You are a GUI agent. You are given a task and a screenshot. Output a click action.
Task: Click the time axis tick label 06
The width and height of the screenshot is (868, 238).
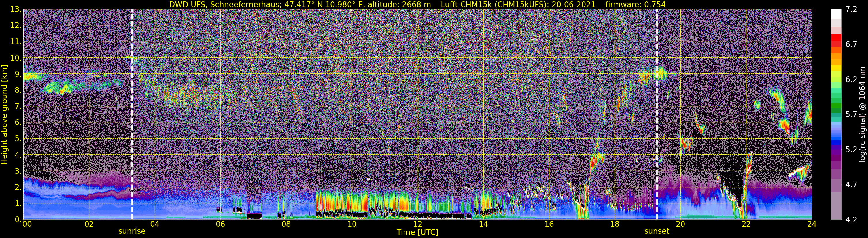[x=220, y=224]
